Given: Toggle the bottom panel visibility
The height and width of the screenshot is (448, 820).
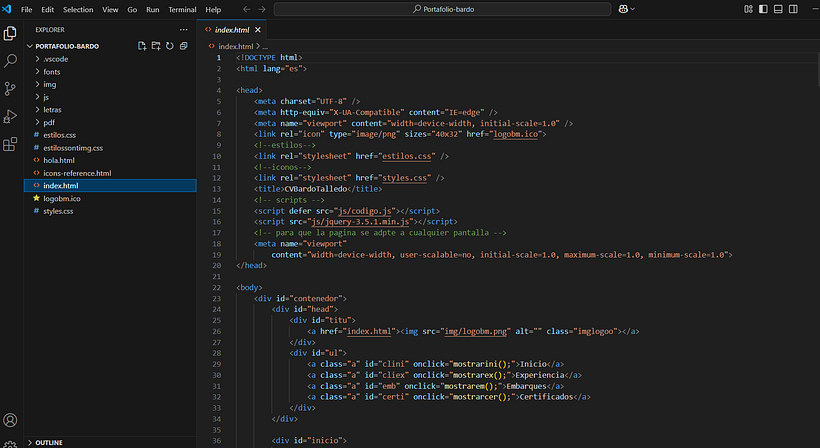Looking at the screenshot, I should click(x=778, y=9).
